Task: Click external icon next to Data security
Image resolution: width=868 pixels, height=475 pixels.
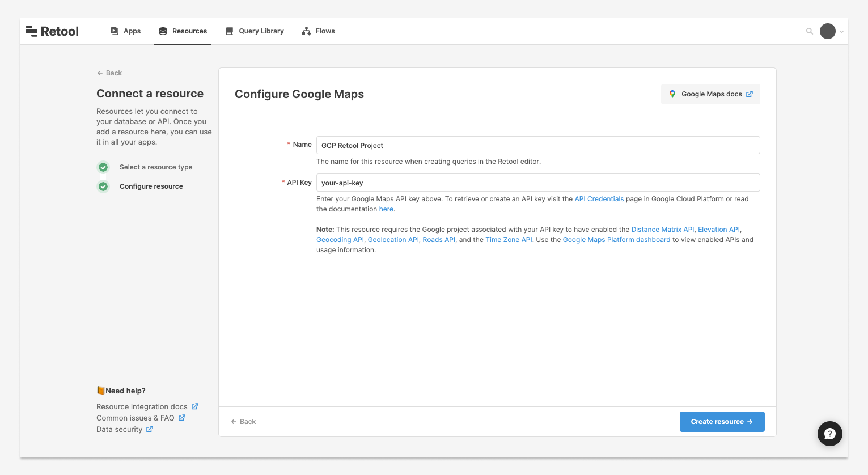Action: [x=150, y=429]
